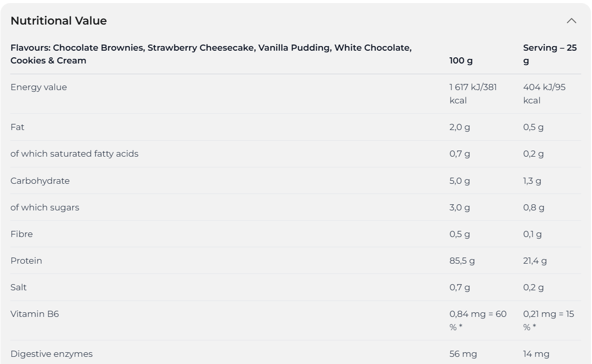This screenshot has height=364, width=592.
Task: Click the 1 617 kJ/381 kcal value
Action: click(x=473, y=94)
